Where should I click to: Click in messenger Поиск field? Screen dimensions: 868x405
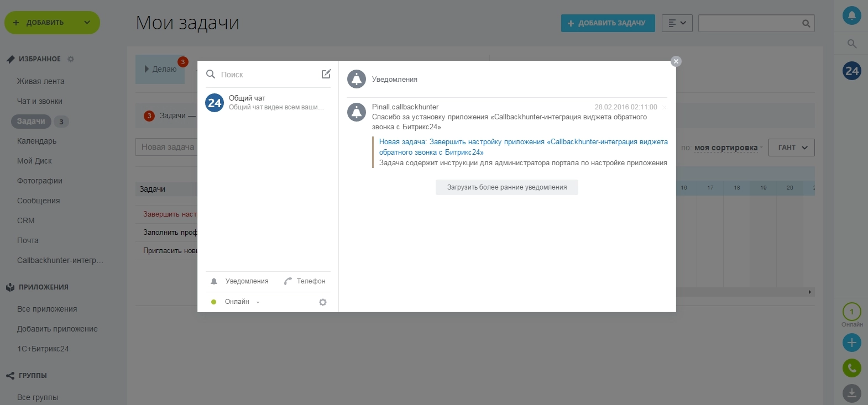click(x=268, y=75)
